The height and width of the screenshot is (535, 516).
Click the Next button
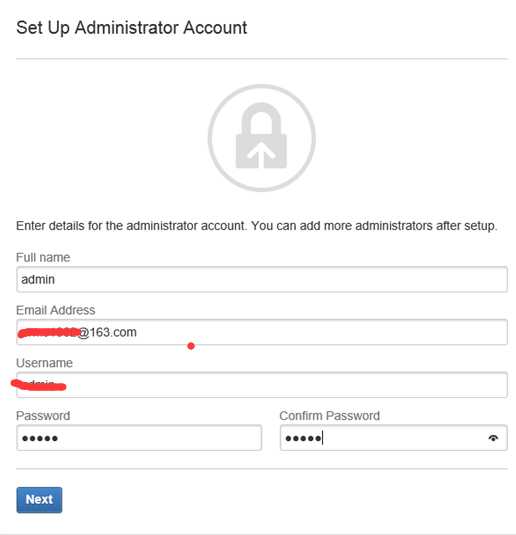(x=39, y=500)
